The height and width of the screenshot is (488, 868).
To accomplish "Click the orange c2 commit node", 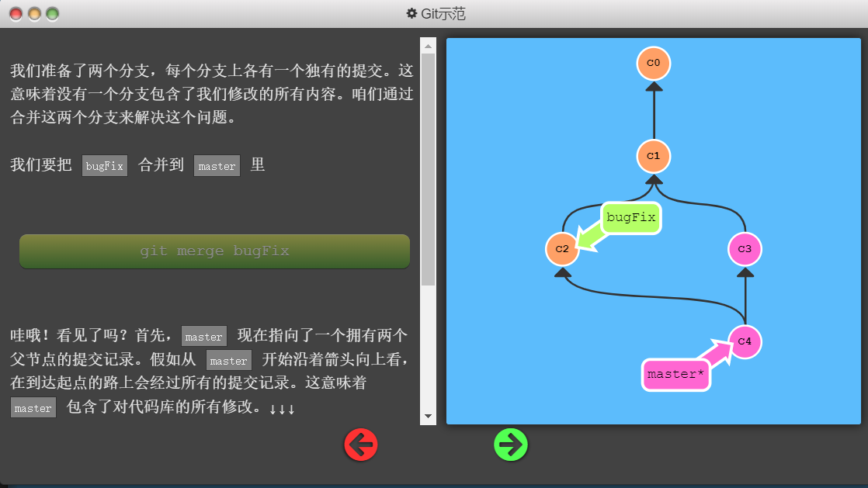I will click(x=562, y=249).
